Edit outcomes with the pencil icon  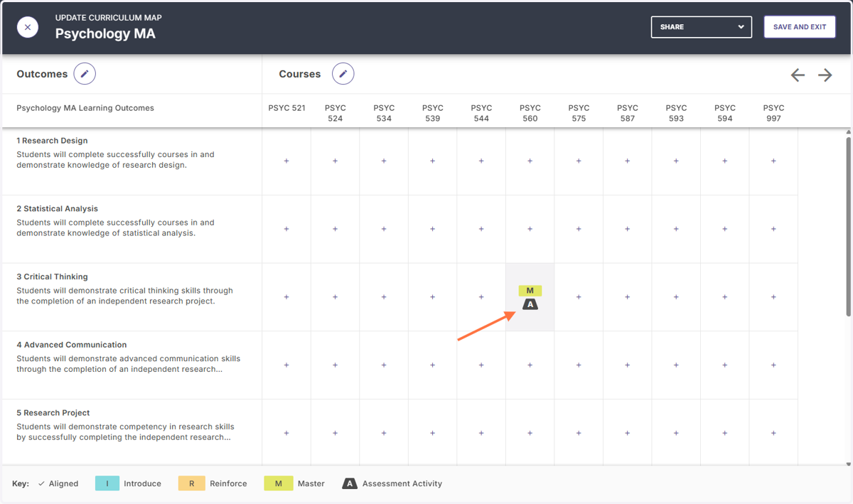[85, 73]
